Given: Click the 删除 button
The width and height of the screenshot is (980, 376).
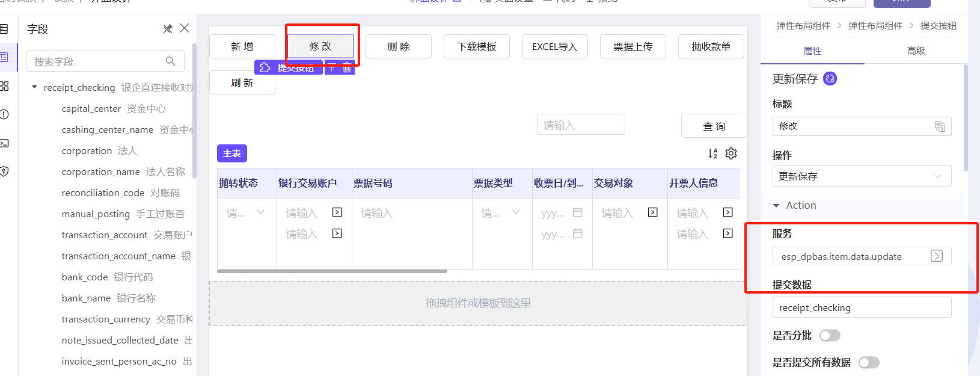Looking at the screenshot, I should pyautogui.click(x=399, y=46).
